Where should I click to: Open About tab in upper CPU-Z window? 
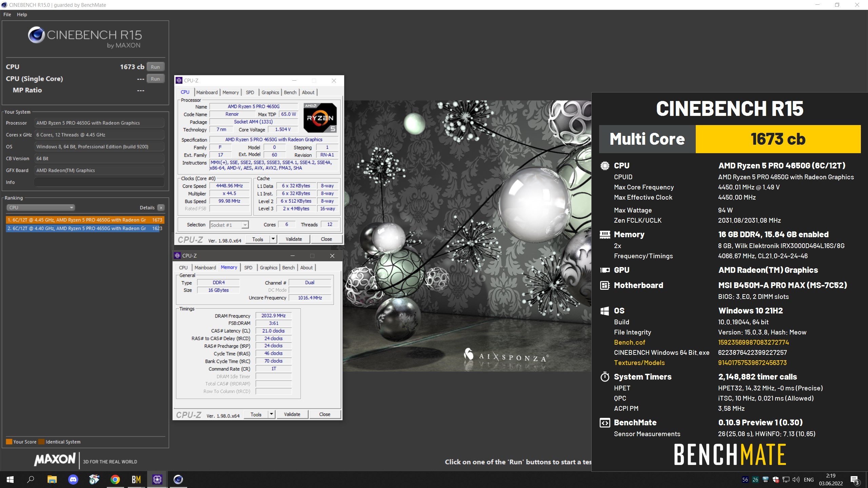click(x=308, y=92)
